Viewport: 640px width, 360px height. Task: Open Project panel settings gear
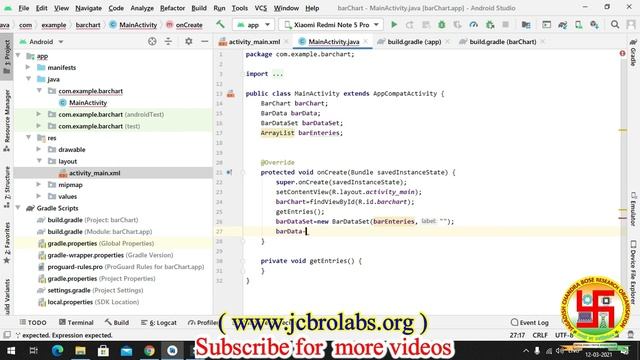189,41
